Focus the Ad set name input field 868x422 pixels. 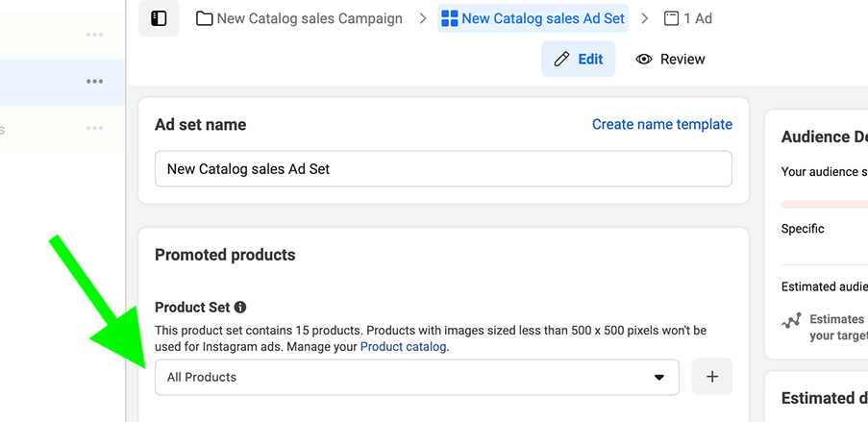point(443,169)
